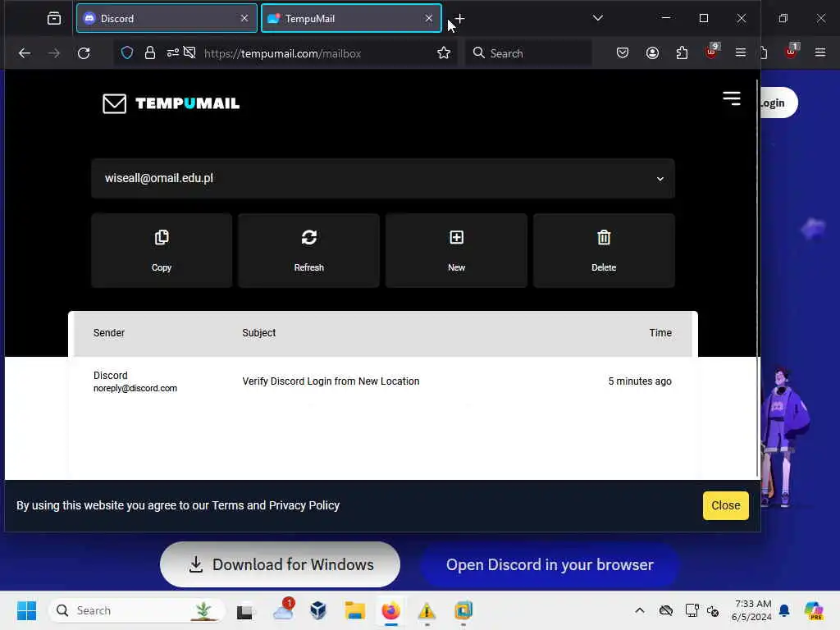Switch to Firefox in the taskbar
840x630 pixels.
391,610
